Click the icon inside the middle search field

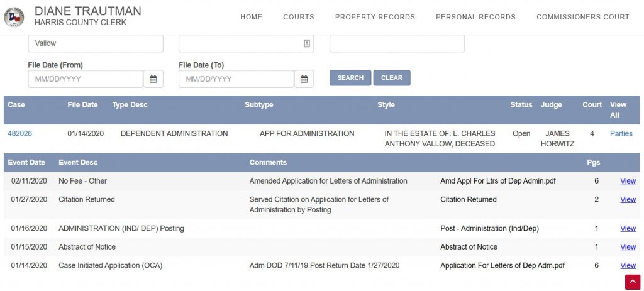coord(306,43)
